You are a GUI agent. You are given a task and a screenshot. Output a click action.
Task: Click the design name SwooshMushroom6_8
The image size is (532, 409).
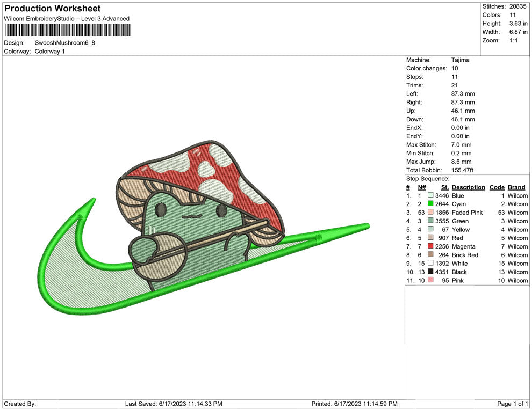65,43
